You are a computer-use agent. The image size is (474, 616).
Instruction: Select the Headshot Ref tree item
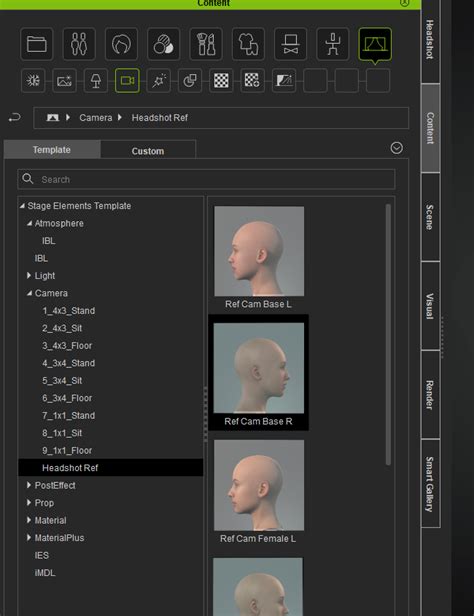point(111,468)
